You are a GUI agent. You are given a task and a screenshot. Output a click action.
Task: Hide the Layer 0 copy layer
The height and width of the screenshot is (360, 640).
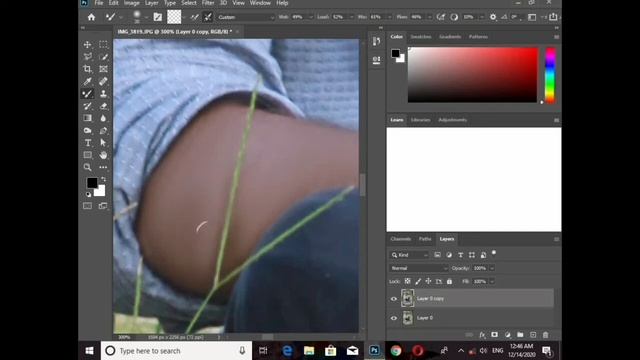pos(394,299)
